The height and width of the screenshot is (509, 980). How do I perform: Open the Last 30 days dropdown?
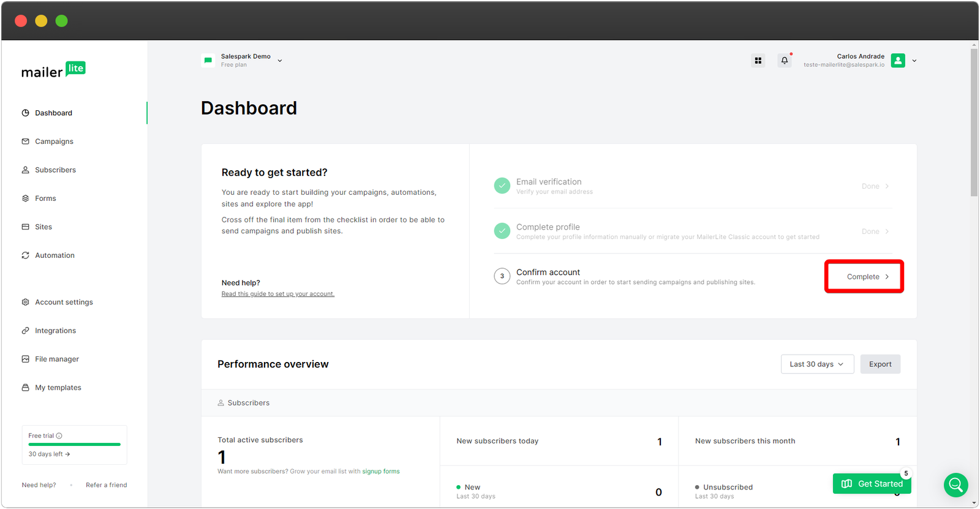click(816, 364)
